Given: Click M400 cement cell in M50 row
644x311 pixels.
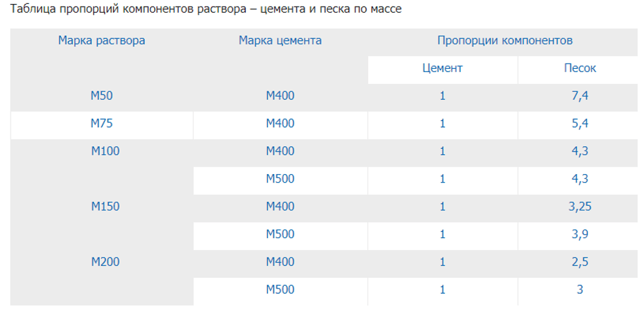Looking at the screenshot, I should tap(280, 96).
